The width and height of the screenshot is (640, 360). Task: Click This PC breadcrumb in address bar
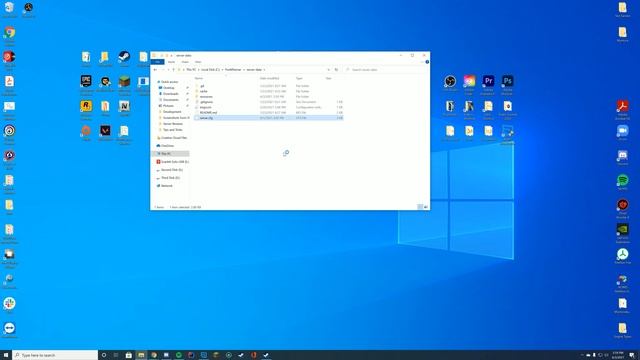click(191, 70)
